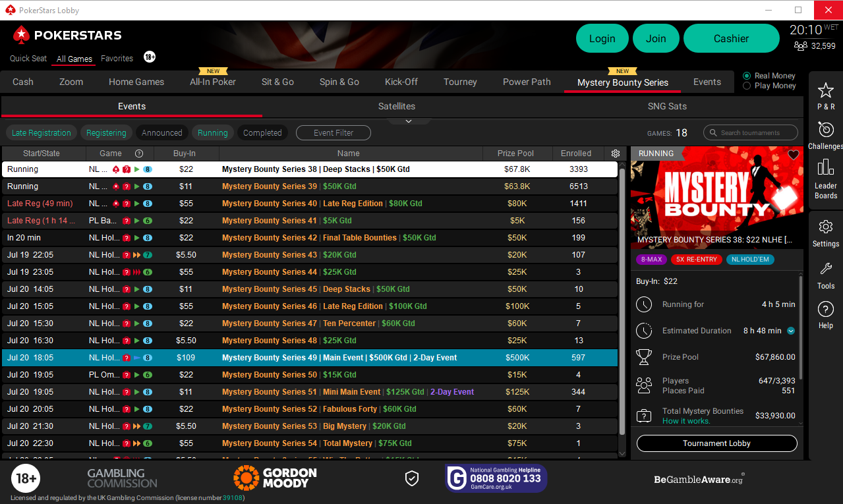The width and height of the screenshot is (843, 504).
Task: Open Leader Boards chart icon
Action: pyautogui.click(x=825, y=167)
